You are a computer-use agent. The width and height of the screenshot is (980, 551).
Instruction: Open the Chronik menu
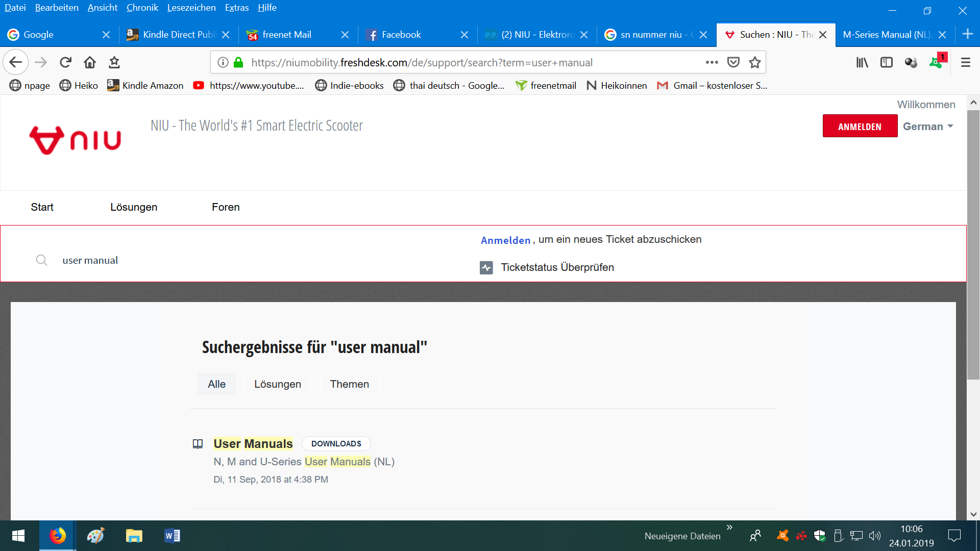142,8
